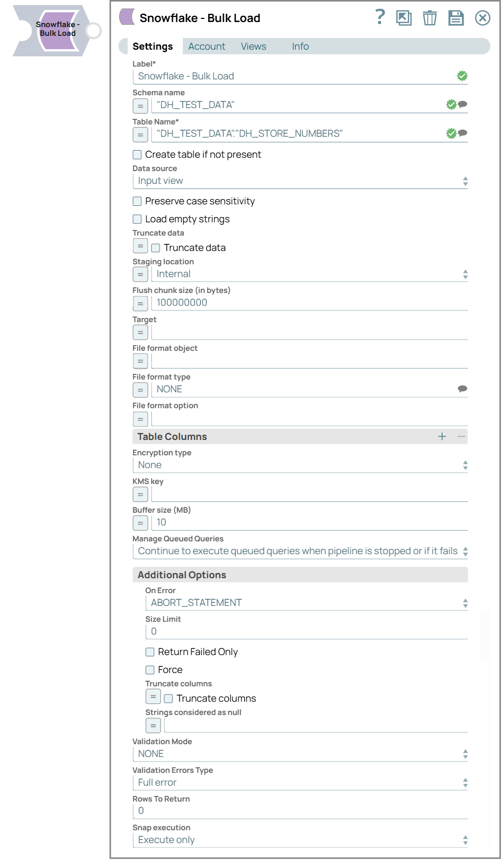Switch to the Account tab
Screen dimensions: 504x862
click(207, 46)
